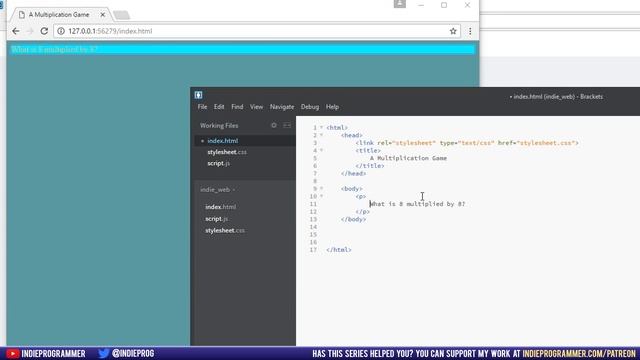640x360 pixels.
Task: Open the Edit menu in Brackets
Action: (x=219, y=107)
